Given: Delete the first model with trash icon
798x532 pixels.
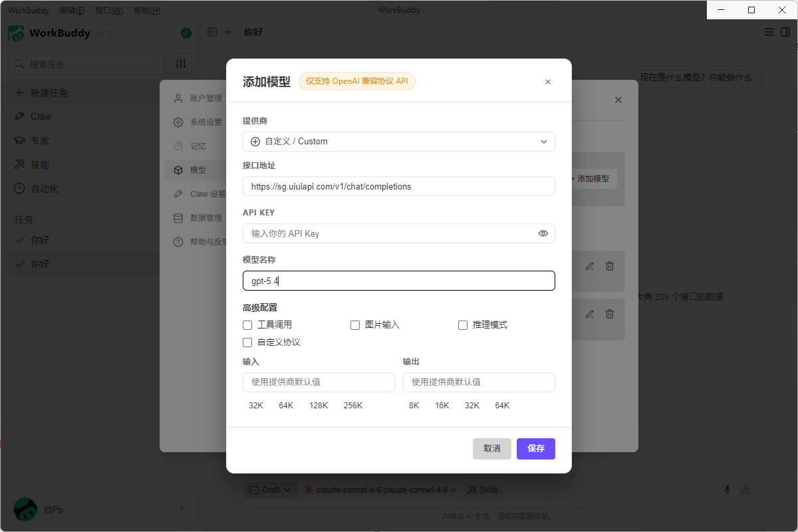Looking at the screenshot, I should pos(610,266).
